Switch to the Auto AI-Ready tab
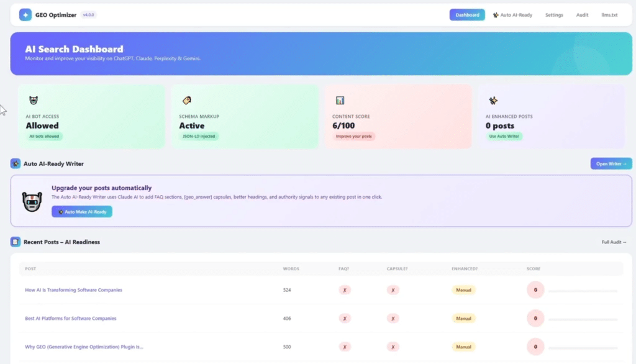The width and height of the screenshot is (636, 364). (512, 15)
